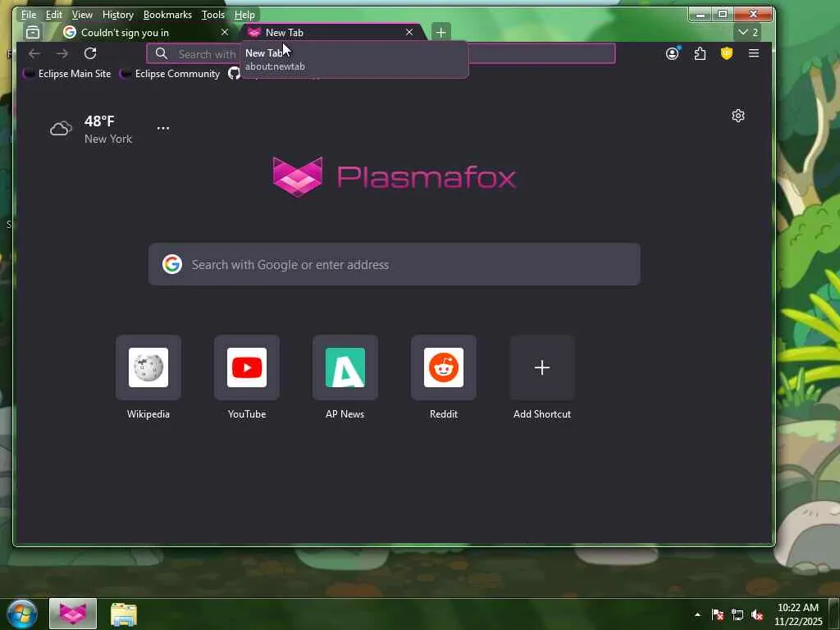Open Eclipse Main Site bookmark
The width and height of the screenshot is (840, 630).
tap(67, 74)
